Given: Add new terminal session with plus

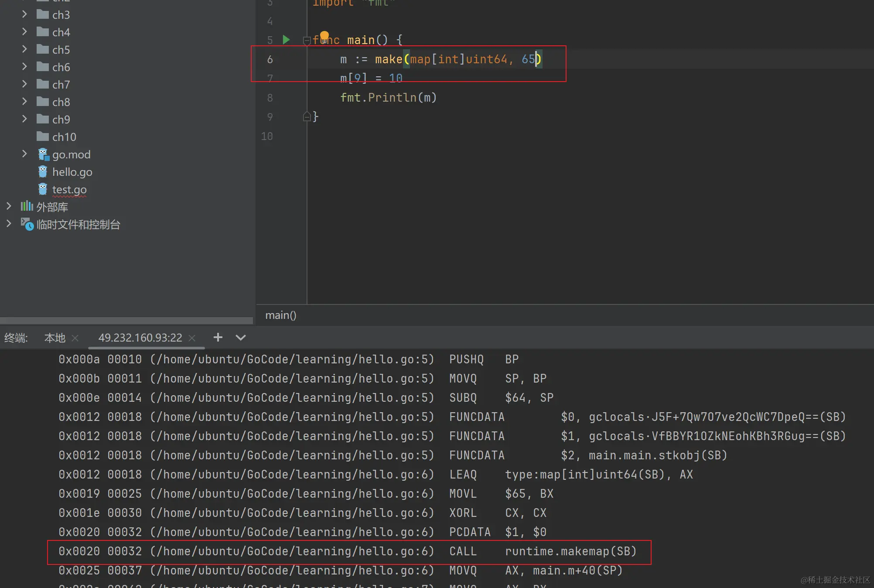Looking at the screenshot, I should (218, 337).
